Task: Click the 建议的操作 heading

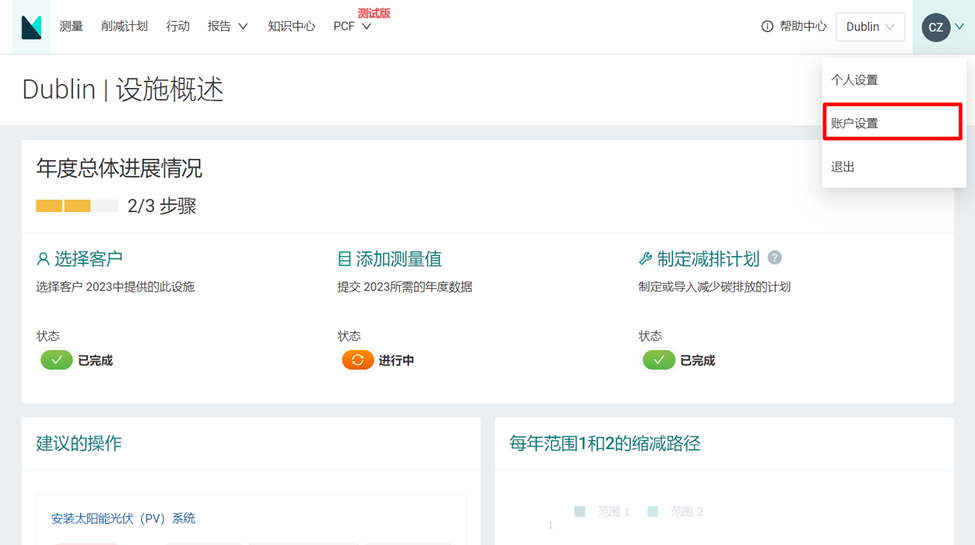Action: point(79,443)
